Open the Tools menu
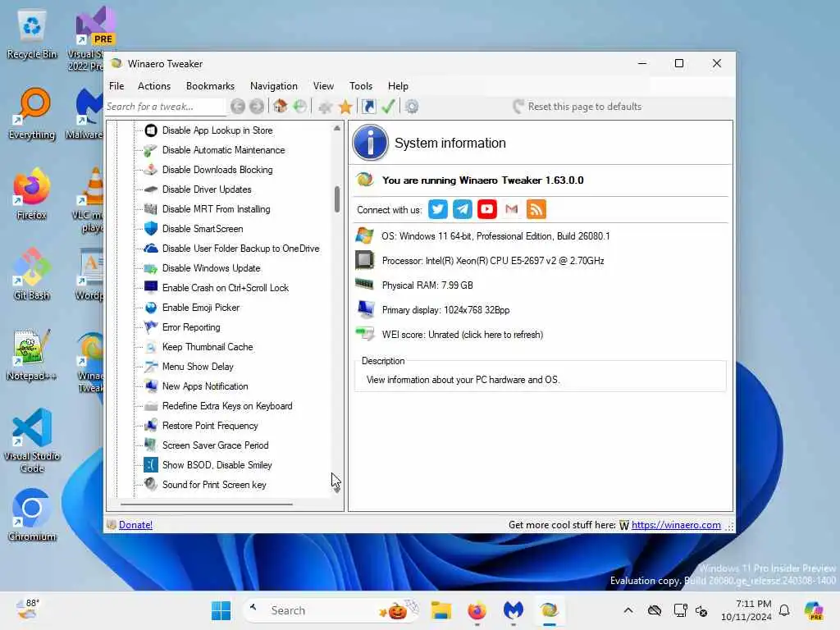840x630 pixels. point(361,85)
